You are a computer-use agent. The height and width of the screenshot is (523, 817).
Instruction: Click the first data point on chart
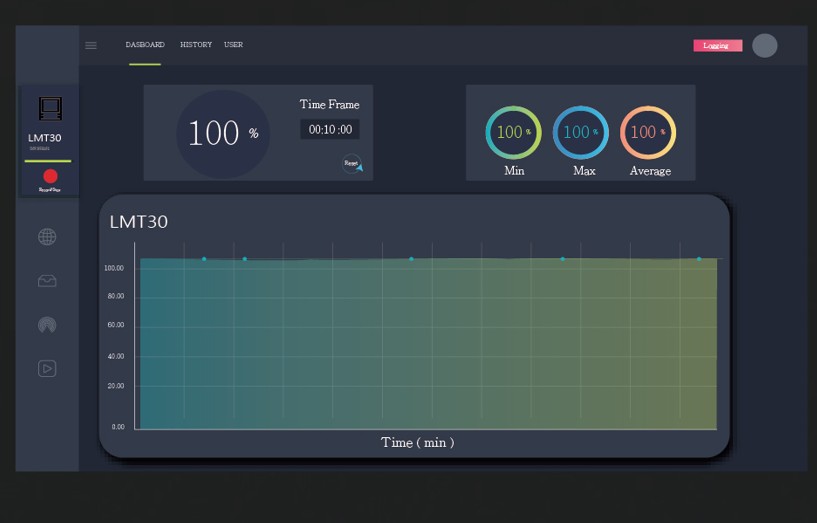204,259
